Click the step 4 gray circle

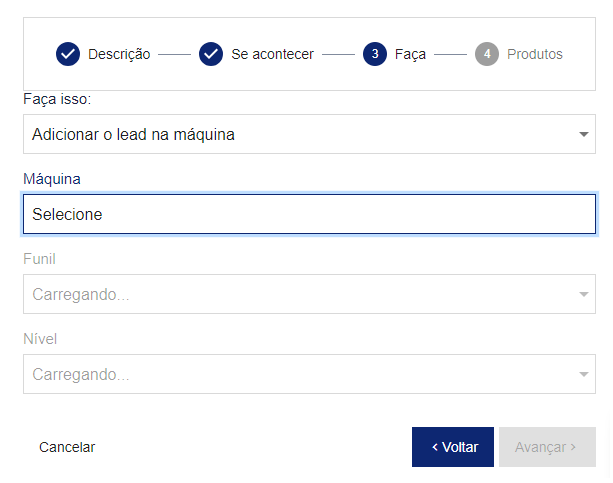pos(487,54)
